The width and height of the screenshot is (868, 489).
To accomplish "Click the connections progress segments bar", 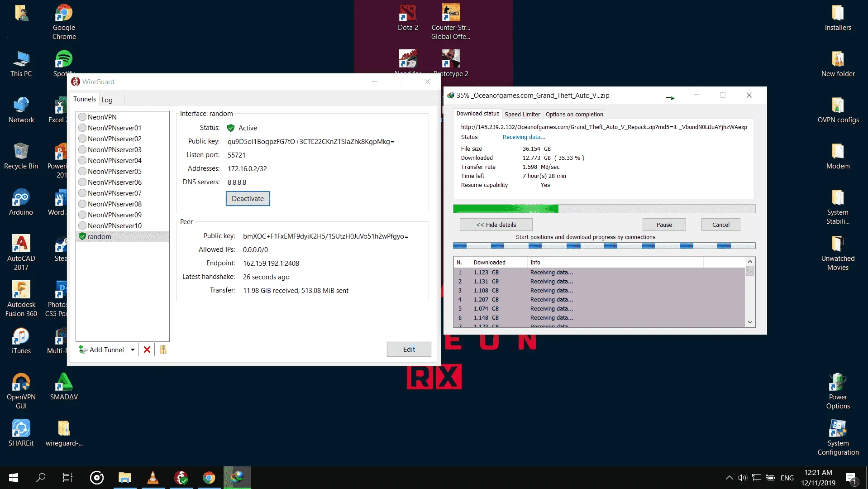I will point(604,246).
